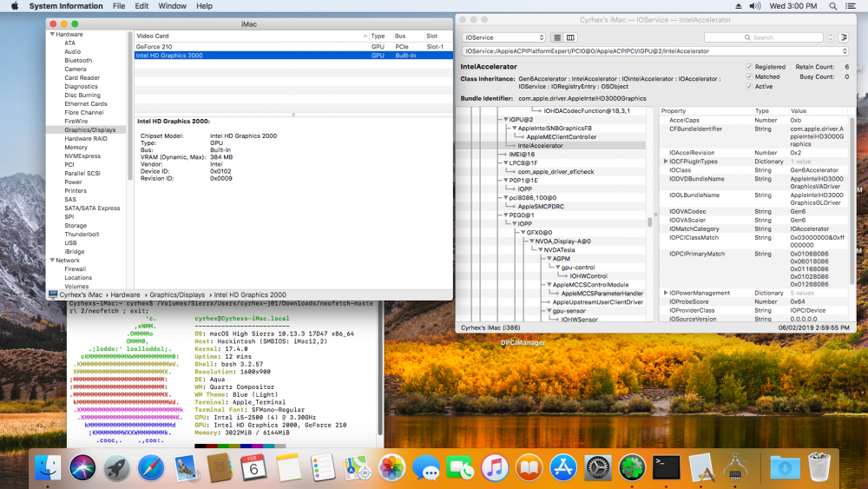Open Trash in the dock

pos(819,468)
